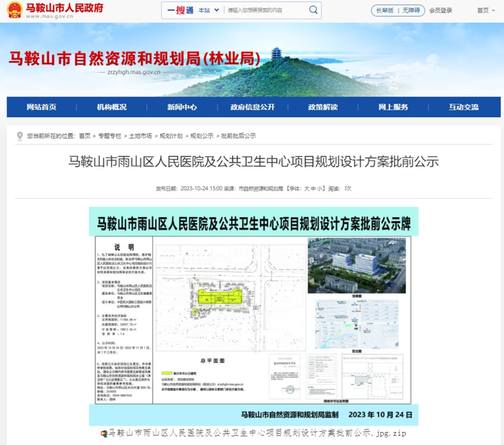Open the 网站首页 navigation tab

coord(41,107)
